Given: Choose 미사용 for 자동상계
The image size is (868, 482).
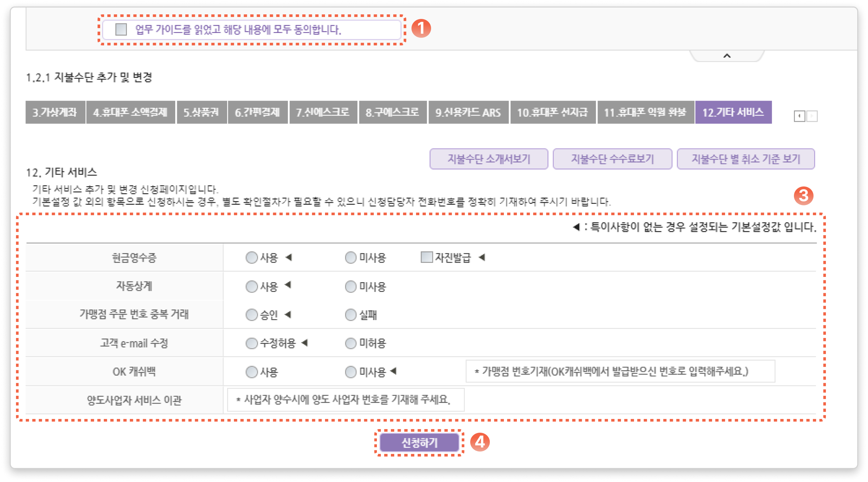Looking at the screenshot, I should pos(350,287).
